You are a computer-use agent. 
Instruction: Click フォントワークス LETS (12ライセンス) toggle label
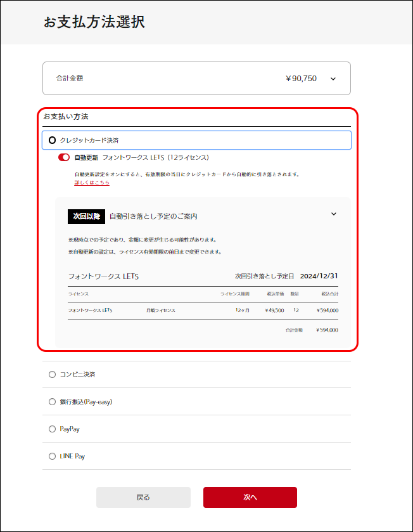tap(155, 157)
